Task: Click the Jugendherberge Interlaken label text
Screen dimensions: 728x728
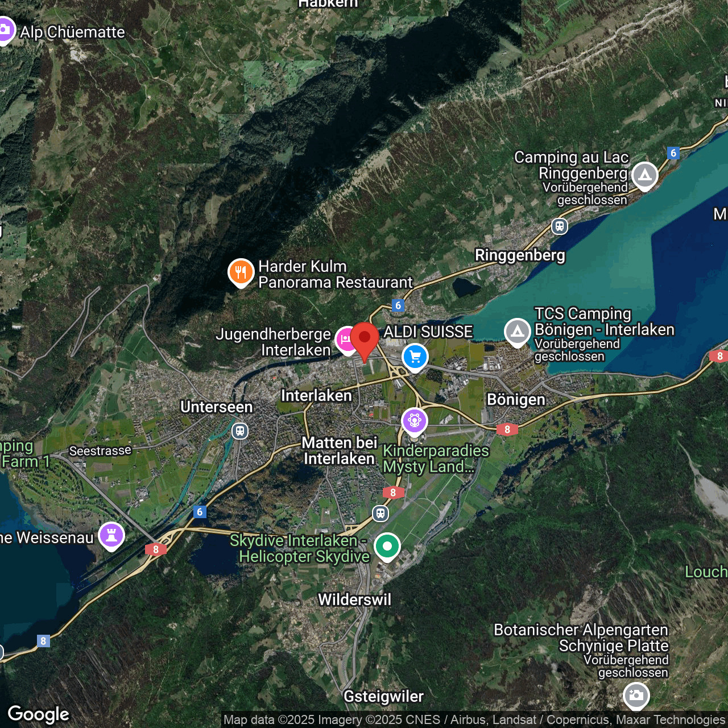Action: [x=273, y=342]
